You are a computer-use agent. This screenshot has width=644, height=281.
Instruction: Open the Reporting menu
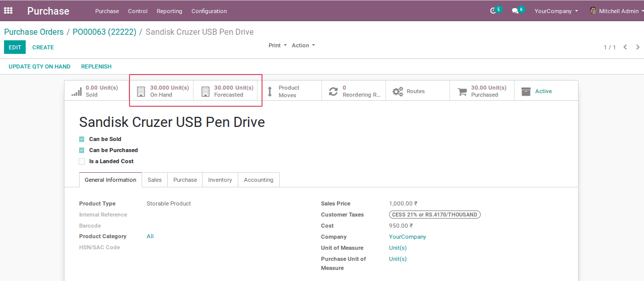tap(169, 11)
